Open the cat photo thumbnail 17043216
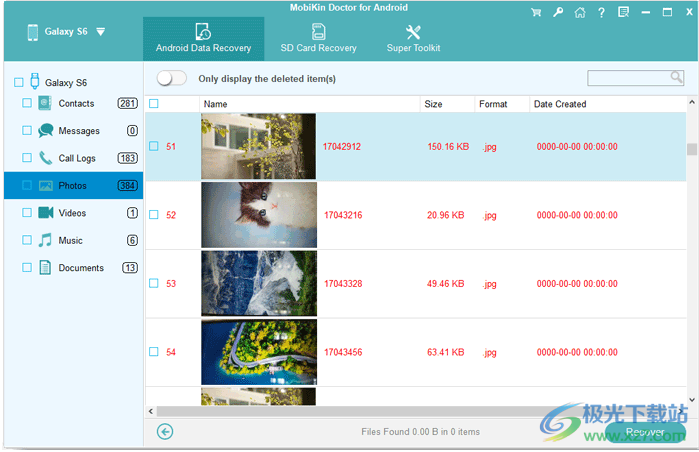699x452 pixels. click(259, 215)
